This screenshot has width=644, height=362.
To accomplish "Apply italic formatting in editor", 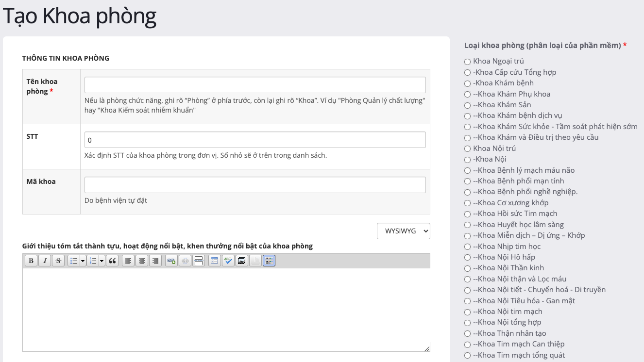I will tap(45, 261).
